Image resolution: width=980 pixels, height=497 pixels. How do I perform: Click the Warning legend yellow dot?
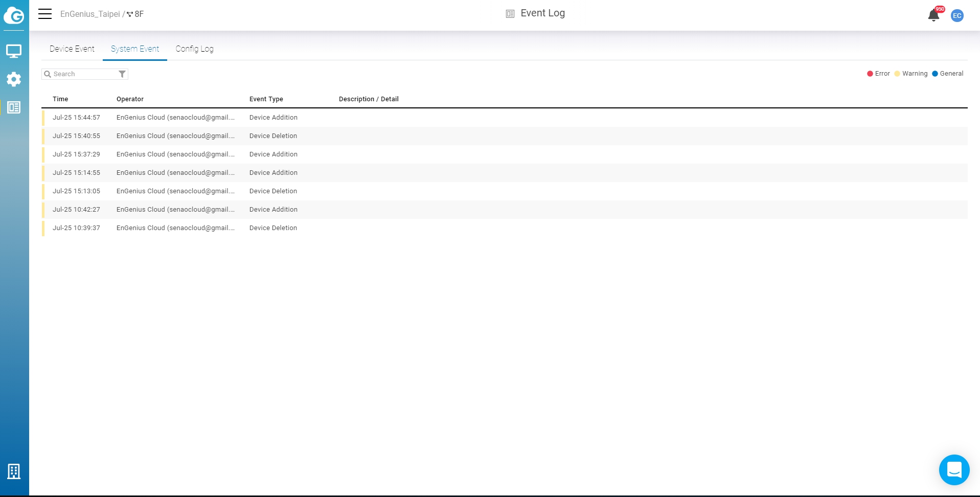pos(897,74)
